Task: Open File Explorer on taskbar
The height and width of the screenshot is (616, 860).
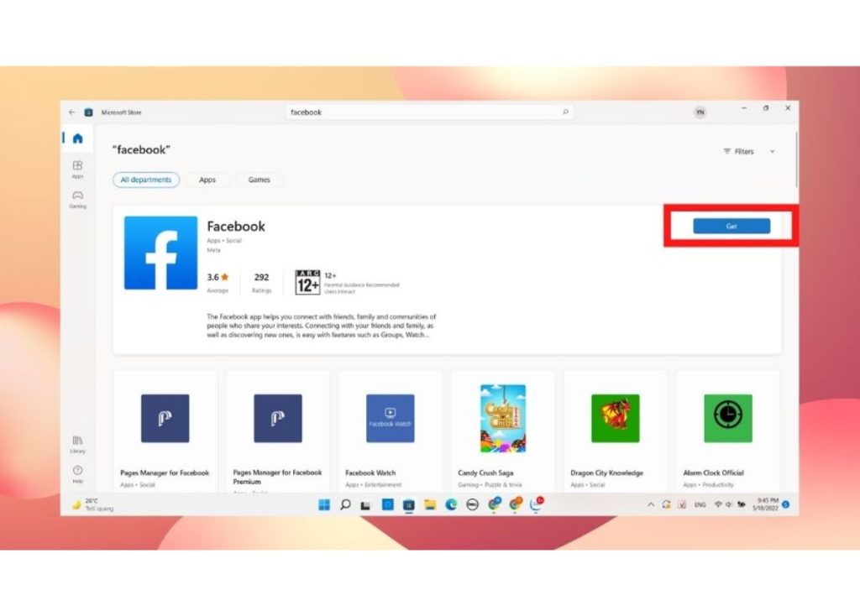Action: (x=429, y=504)
